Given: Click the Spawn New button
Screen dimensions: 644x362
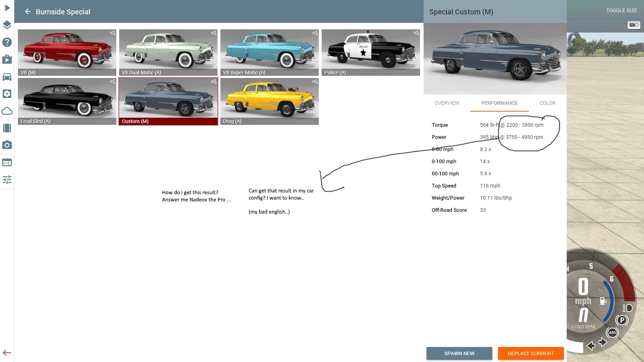Looking at the screenshot, I should pos(459,353).
